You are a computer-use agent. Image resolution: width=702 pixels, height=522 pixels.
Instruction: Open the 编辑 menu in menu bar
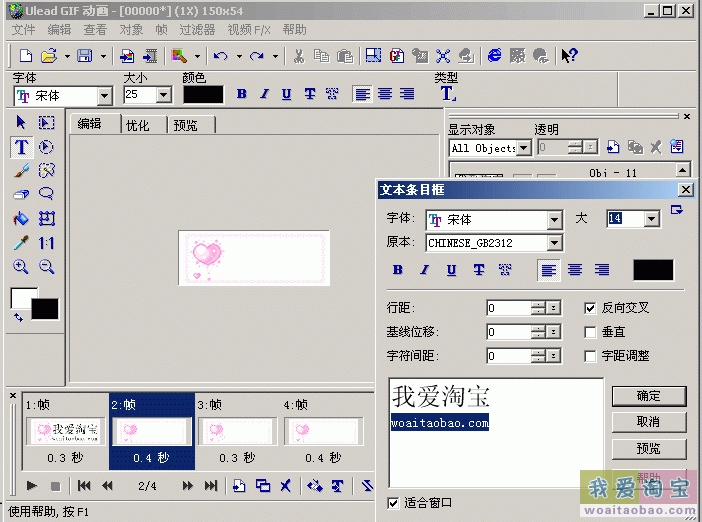click(x=59, y=30)
